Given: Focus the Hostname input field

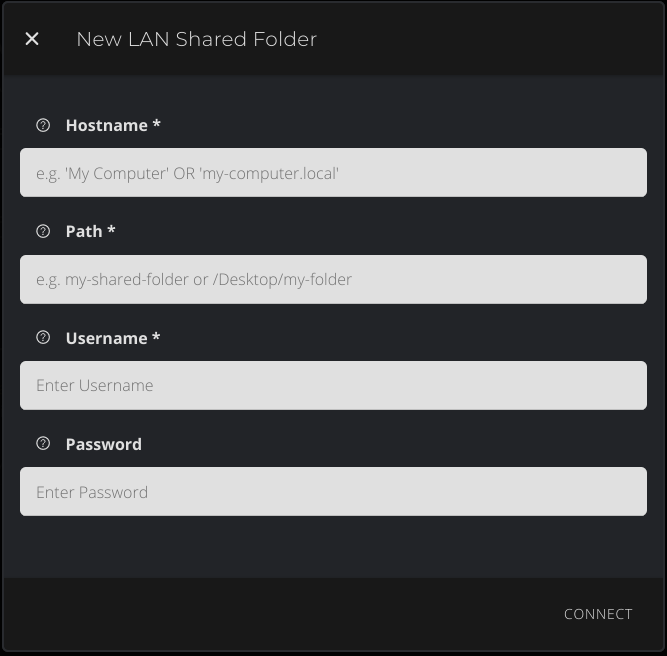Looking at the screenshot, I should tap(333, 173).
